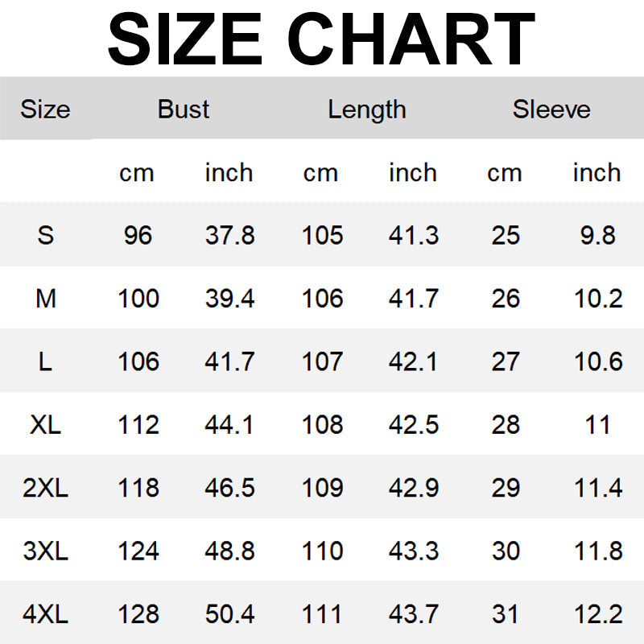Click the 4XL size row label

tap(46, 614)
